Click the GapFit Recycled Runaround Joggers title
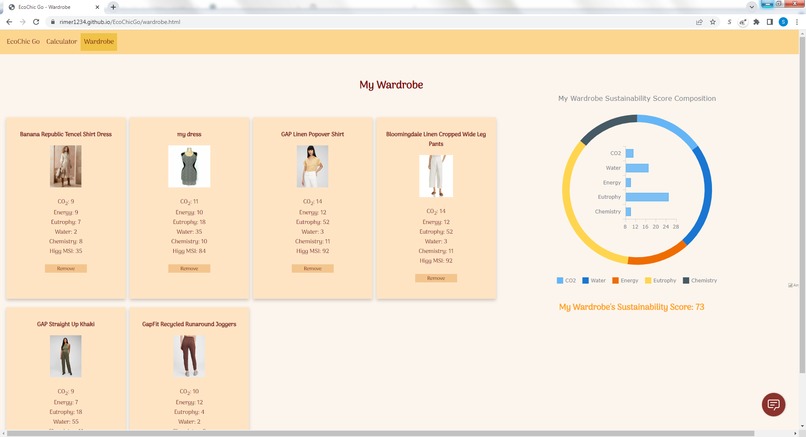The image size is (806, 437). click(189, 324)
